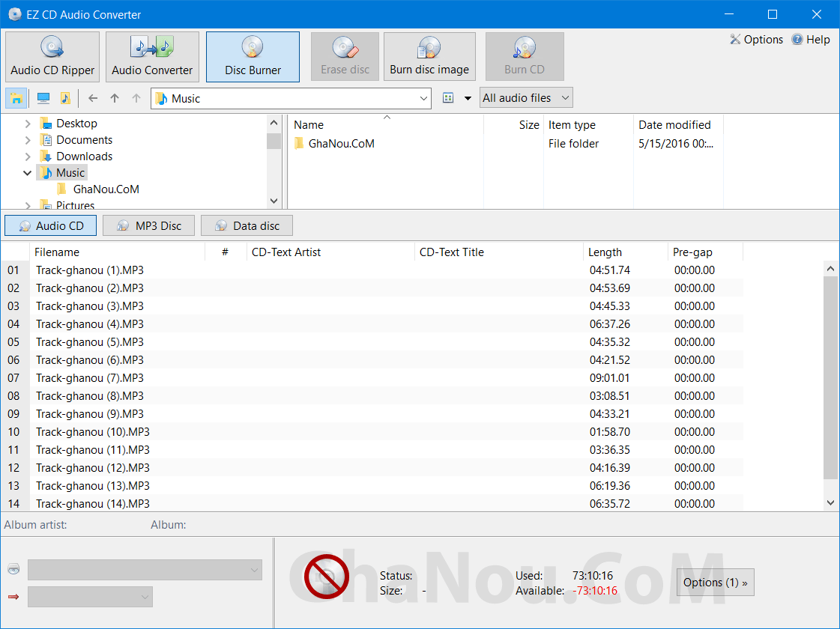Screen dimensions: 840x629
Task: Click the Album artist field
Action: point(35,525)
